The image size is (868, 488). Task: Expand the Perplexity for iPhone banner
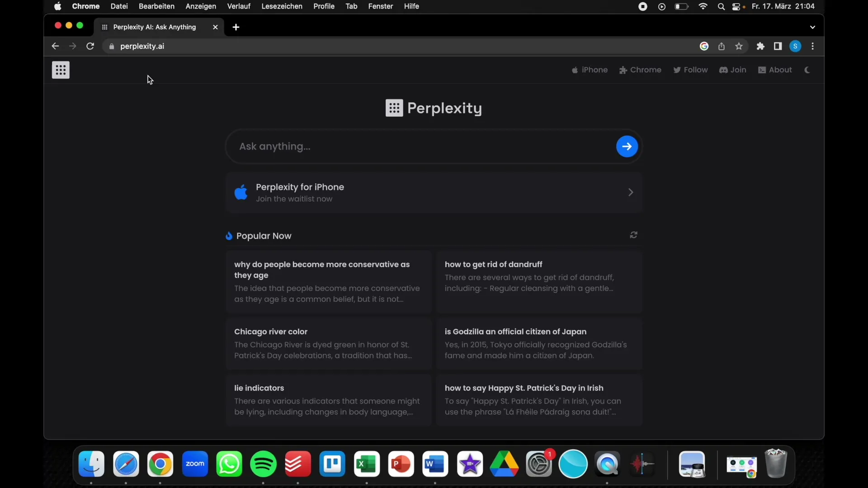coord(630,192)
